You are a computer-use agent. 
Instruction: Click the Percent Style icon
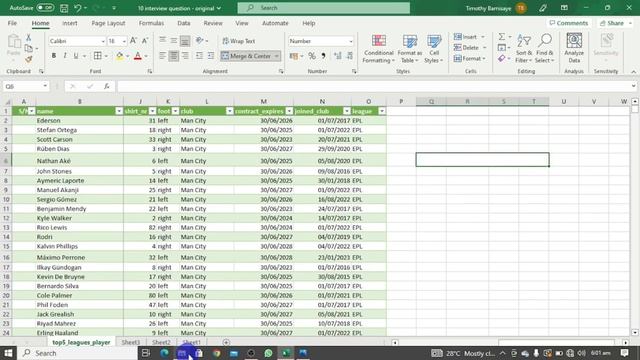pyautogui.click(x=312, y=56)
